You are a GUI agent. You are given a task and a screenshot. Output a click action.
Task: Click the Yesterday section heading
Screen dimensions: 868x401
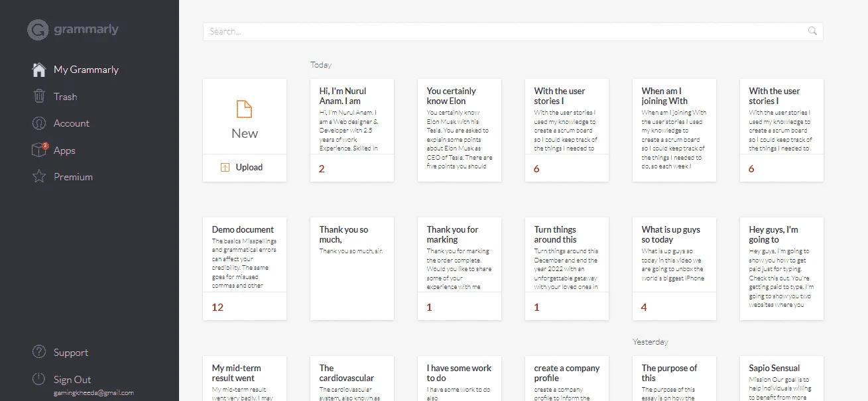point(650,342)
